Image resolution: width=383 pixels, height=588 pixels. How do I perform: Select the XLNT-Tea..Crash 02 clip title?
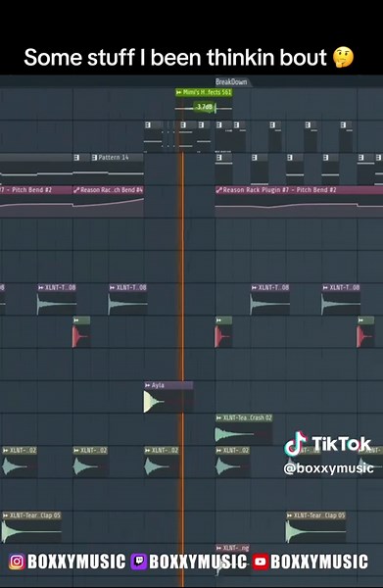pyautogui.click(x=248, y=417)
